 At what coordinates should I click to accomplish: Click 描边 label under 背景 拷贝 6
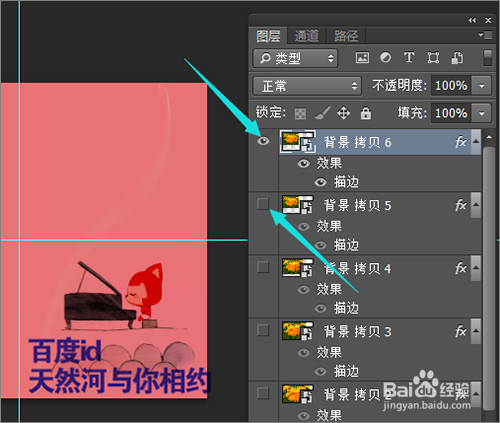[x=346, y=182]
